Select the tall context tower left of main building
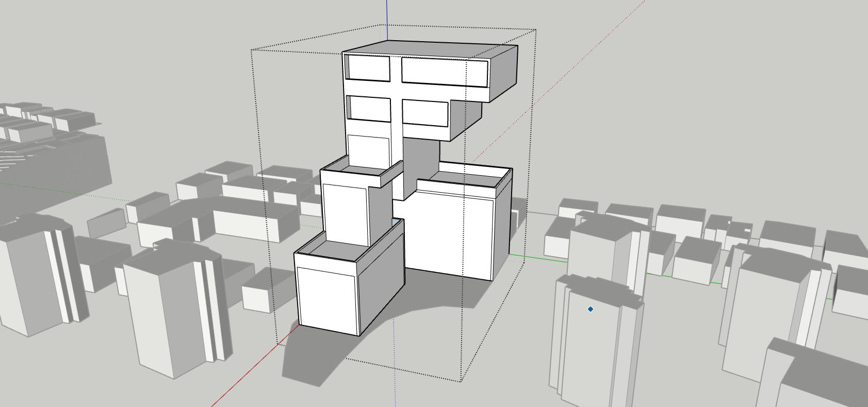Screen dimensions: 868x407 [170, 309]
